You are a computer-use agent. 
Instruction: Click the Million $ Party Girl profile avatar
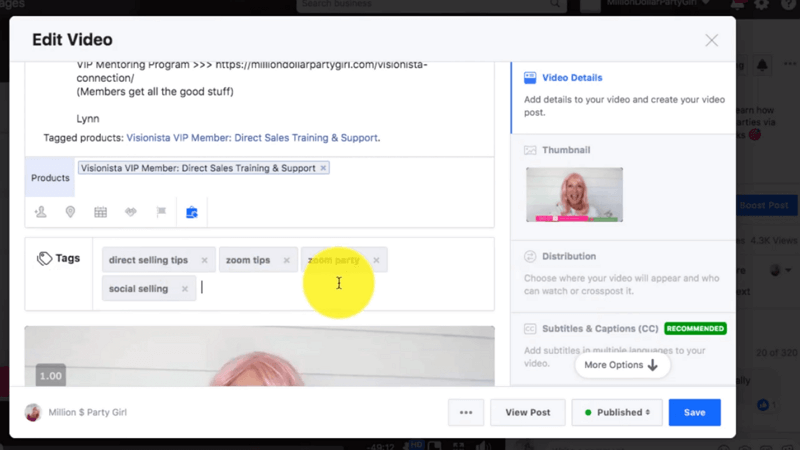[x=33, y=412]
